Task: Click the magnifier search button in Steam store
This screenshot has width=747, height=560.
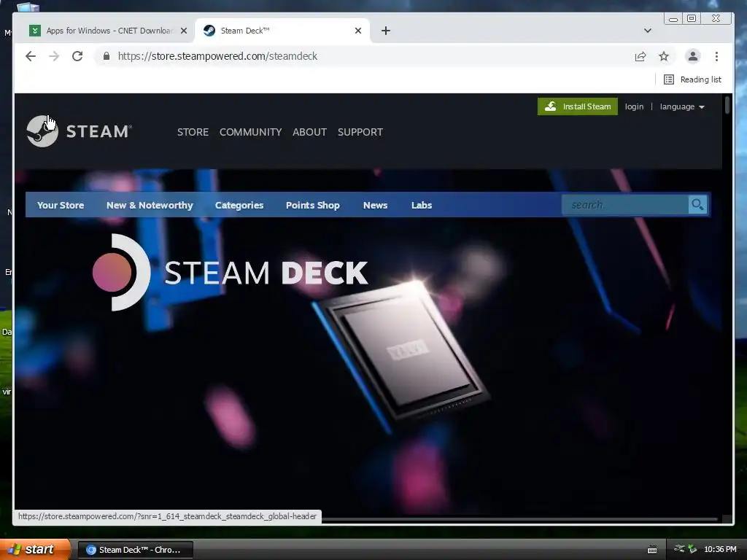Action: coord(697,205)
